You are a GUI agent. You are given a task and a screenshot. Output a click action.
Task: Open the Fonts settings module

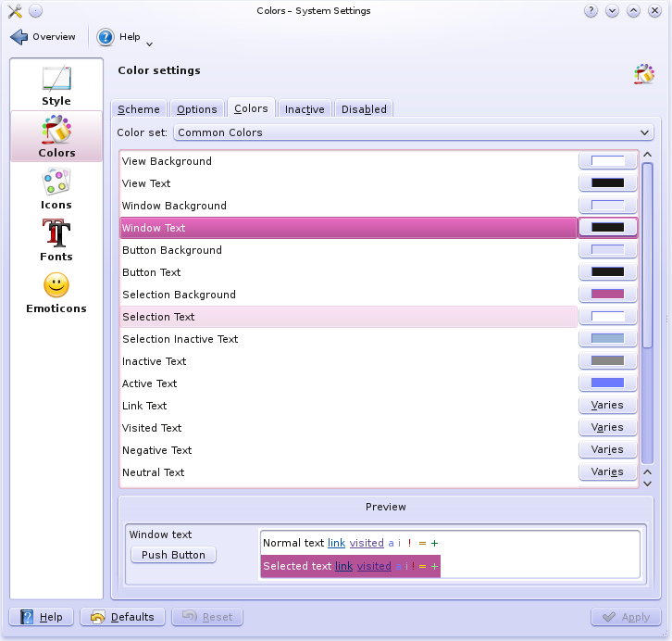point(56,241)
